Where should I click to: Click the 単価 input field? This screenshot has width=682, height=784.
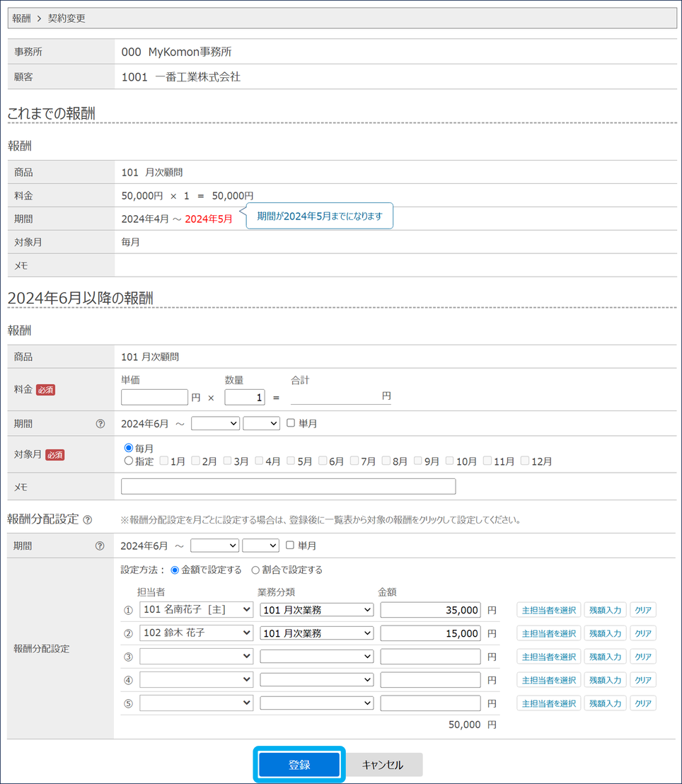155,397
